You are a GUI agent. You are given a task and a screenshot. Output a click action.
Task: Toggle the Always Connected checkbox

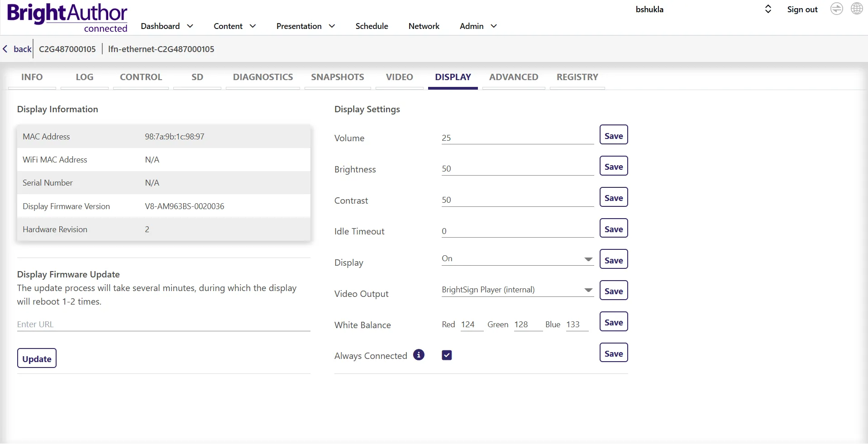click(x=447, y=355)
